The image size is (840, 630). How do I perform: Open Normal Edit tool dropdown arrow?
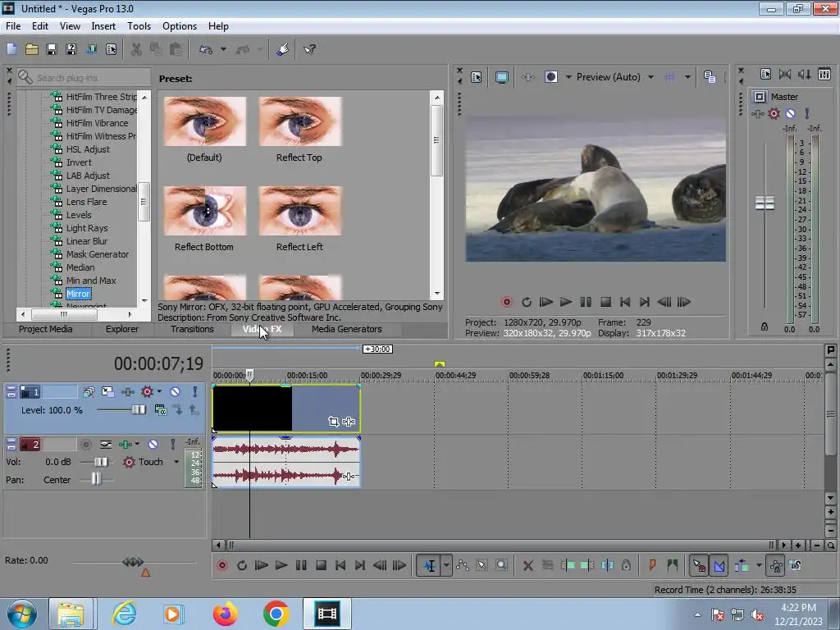coord(446,565)
